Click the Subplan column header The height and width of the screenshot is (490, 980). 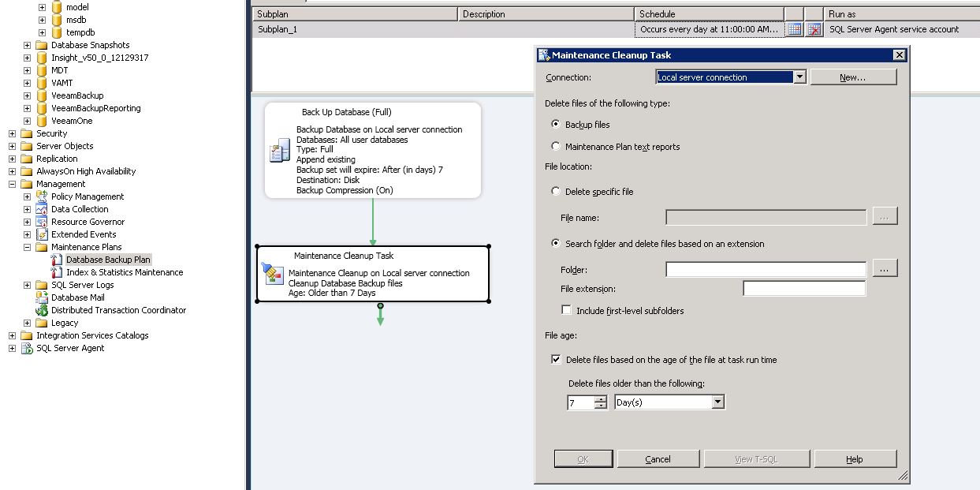click(x=355, y=13)
